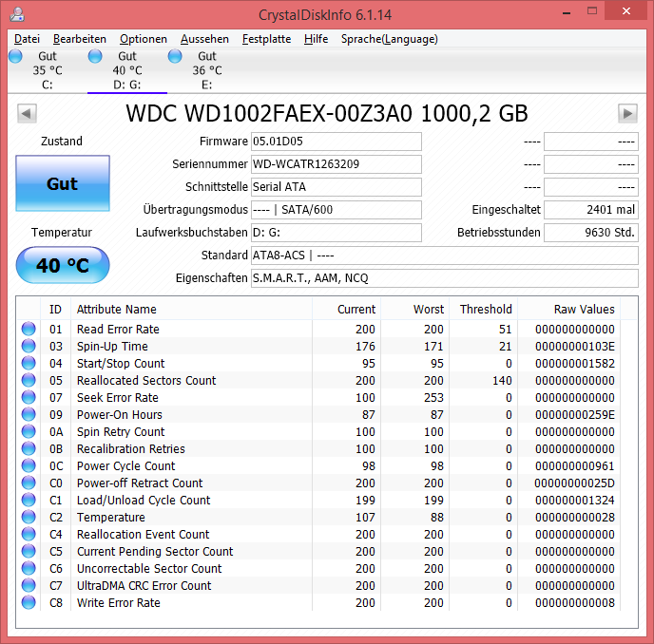
Task: Select the D: G: drive status orb
Action: 95,56
